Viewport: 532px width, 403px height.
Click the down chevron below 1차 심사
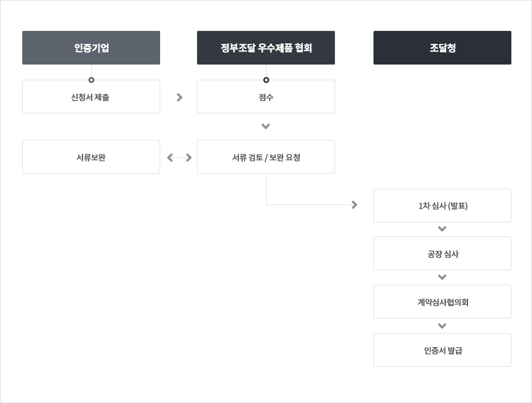tap(442, 229)
